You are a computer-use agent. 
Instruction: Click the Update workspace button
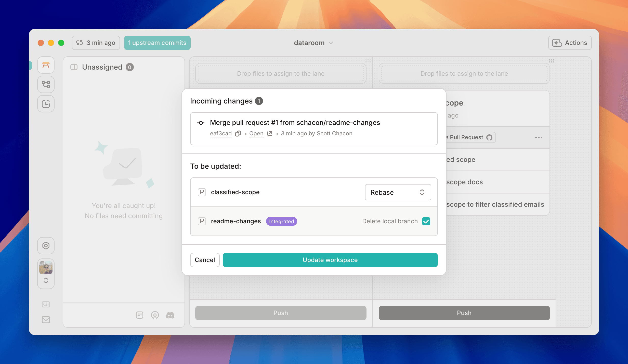pos(330,260)
